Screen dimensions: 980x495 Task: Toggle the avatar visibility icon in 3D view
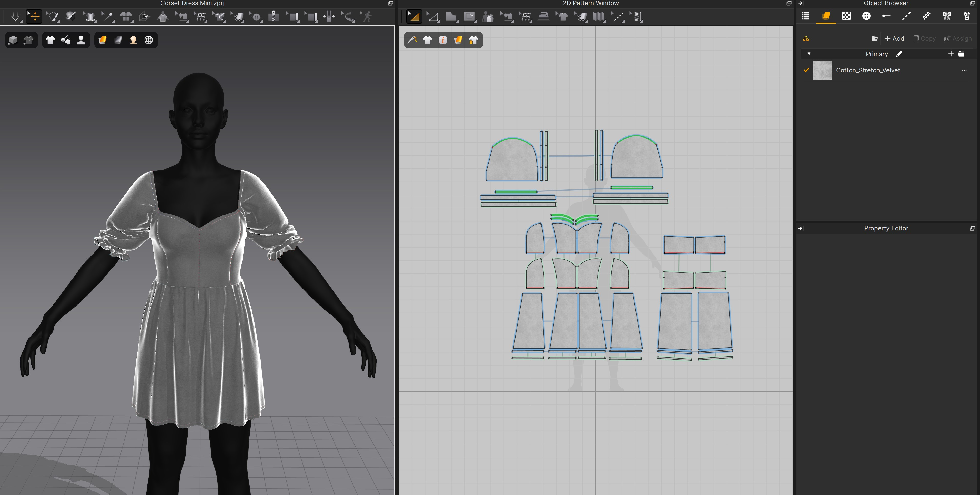point(81,40)
